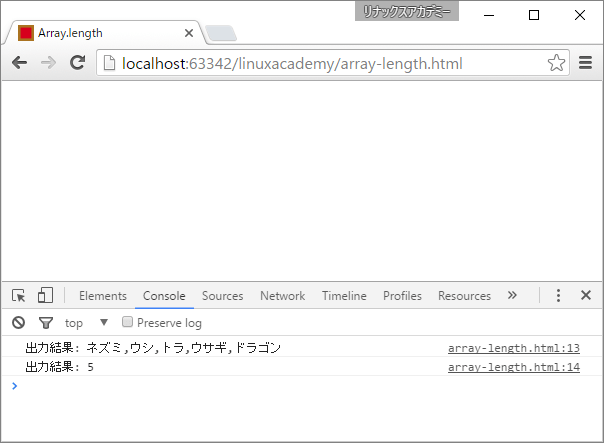Toggle device mode icon in DevTools
Viewport: 604px width, 443px height.
45,295
